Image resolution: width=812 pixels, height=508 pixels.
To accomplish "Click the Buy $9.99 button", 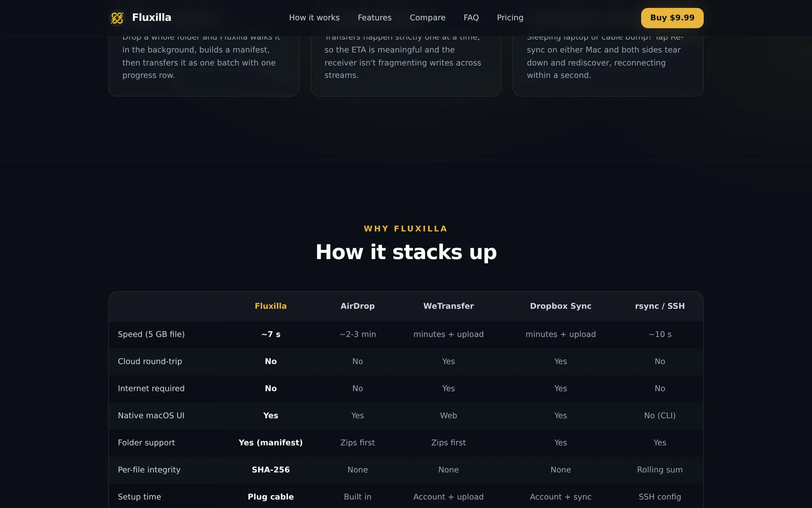I will tap(672, 18).
